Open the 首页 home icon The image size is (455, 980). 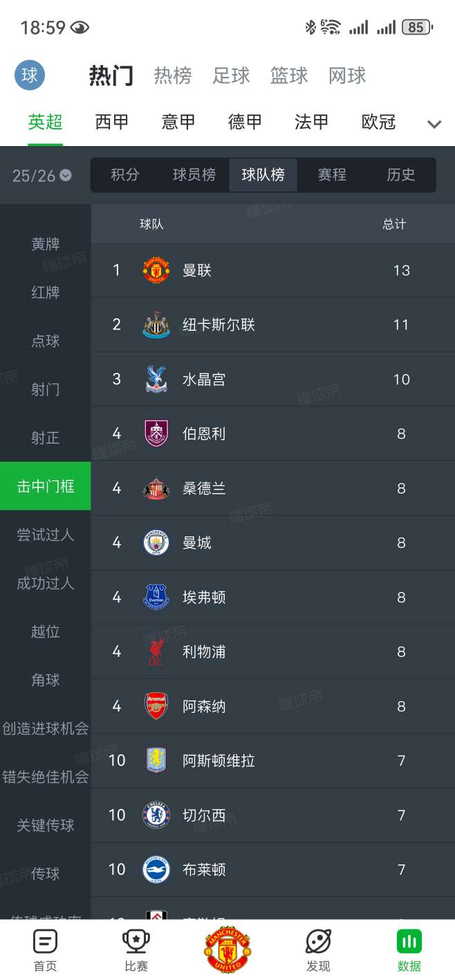coord(46,942)
